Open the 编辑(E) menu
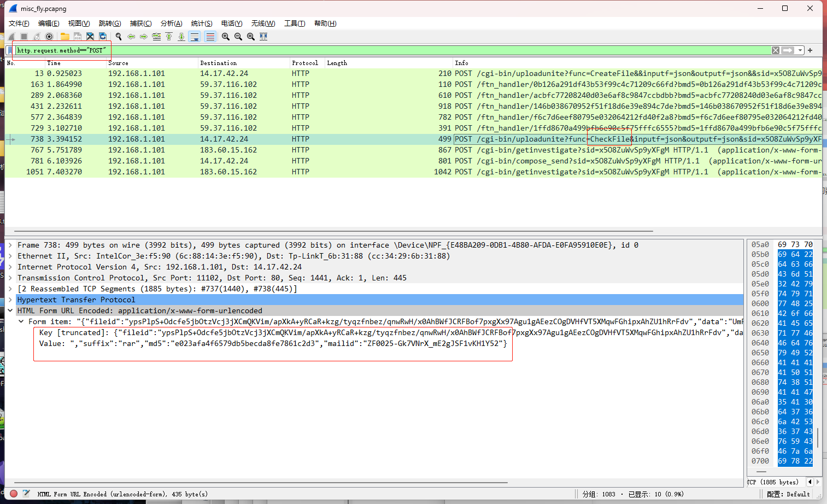This screenshot has width=827, height=504. (49, 24)
